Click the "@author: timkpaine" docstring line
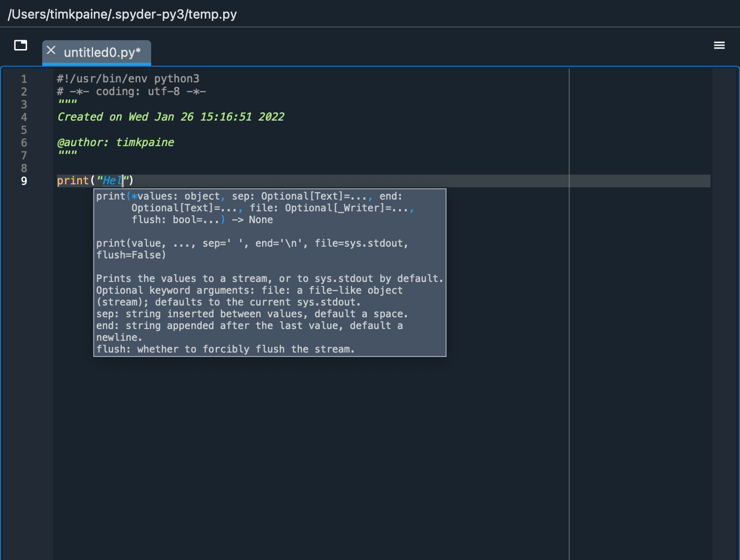The height and width of the screenshot is (560, 740). (x=115, y=143)
